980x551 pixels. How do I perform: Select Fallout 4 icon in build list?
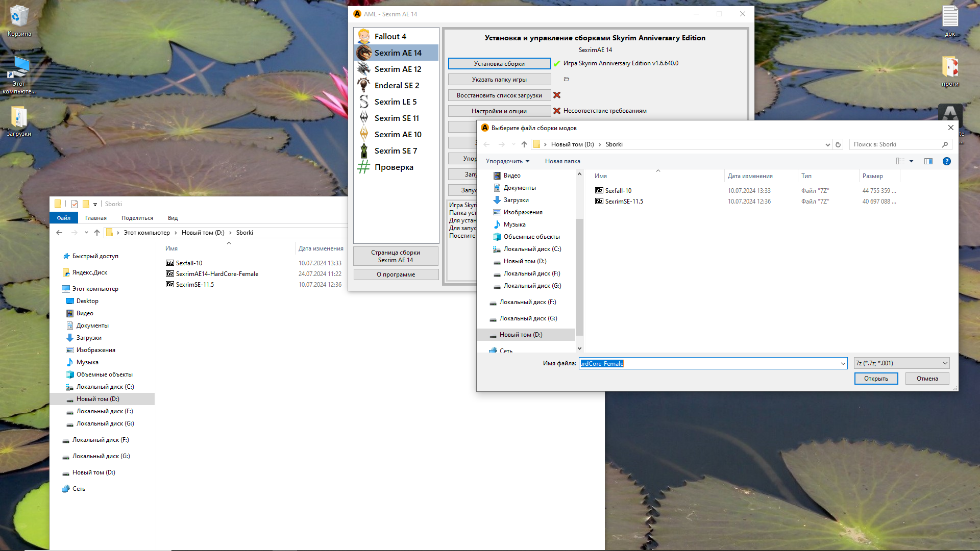coord(364,36)
